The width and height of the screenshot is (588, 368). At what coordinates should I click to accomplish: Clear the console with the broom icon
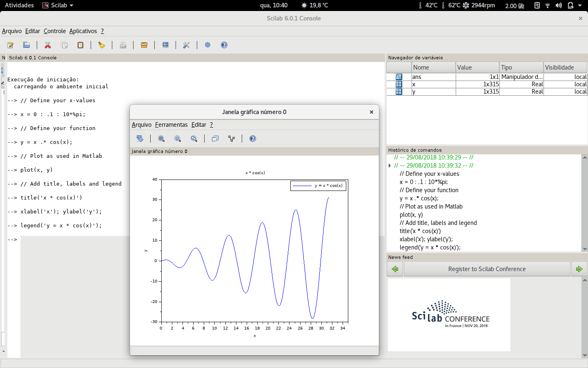pyautogui.click(x=102, y=45)
